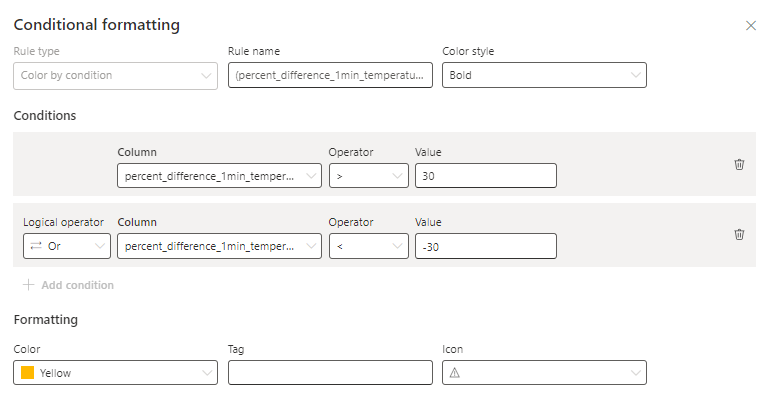Open the Color style Bold dropdown
The height and width of the screenshot is (404, 764).
click(544, 75)
